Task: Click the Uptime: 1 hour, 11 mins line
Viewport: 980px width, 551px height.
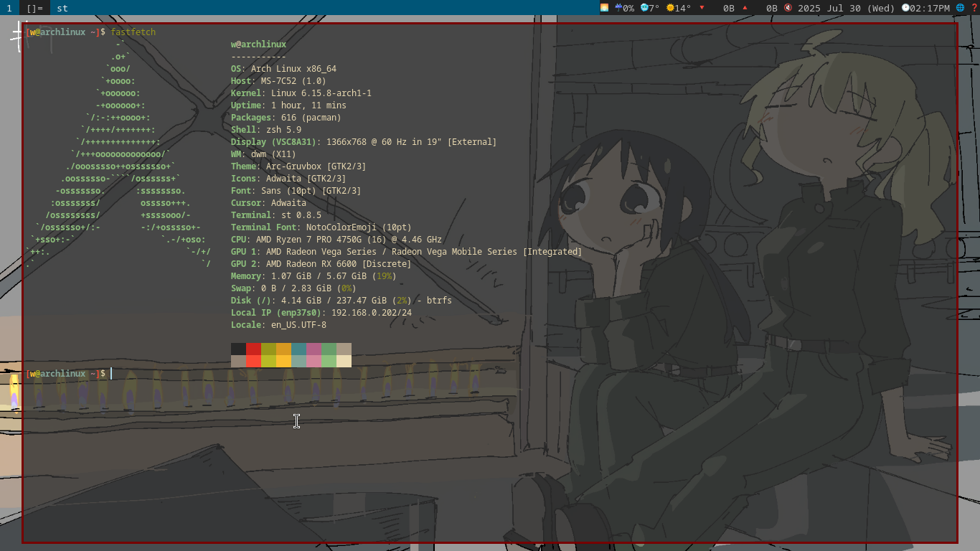Action: (288, 105)
